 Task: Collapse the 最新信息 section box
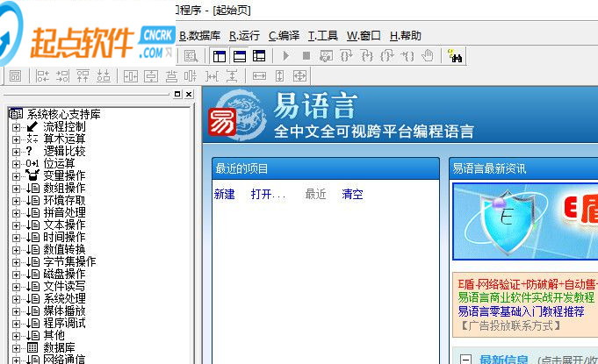pos(465,359)
